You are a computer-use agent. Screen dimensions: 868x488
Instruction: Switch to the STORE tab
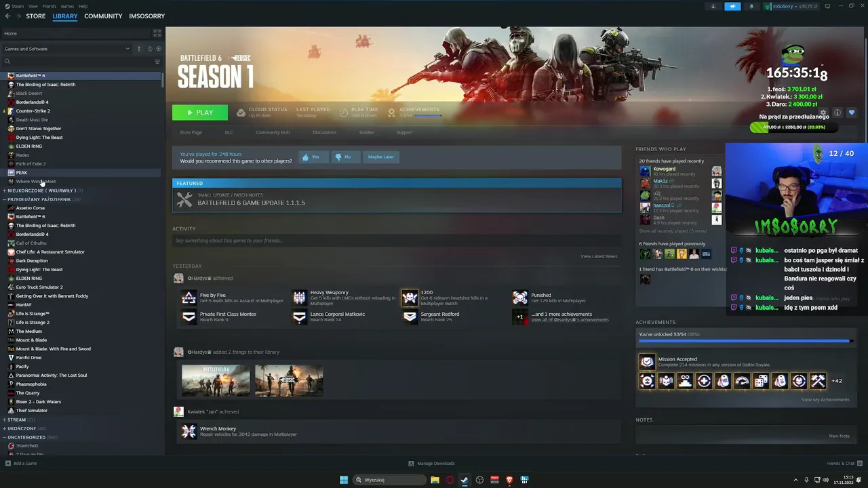(x=36, y=16)
